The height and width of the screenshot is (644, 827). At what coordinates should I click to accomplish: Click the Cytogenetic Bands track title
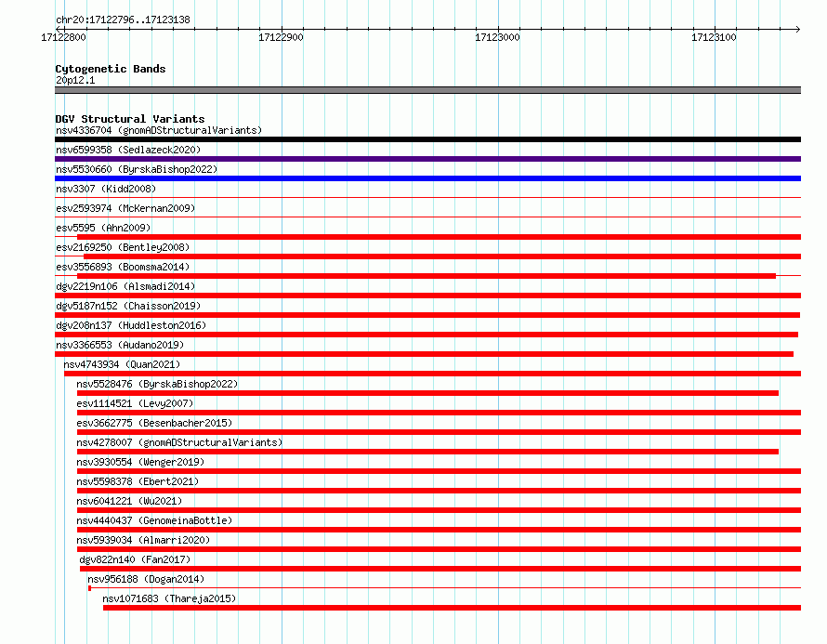coord(111,69)
